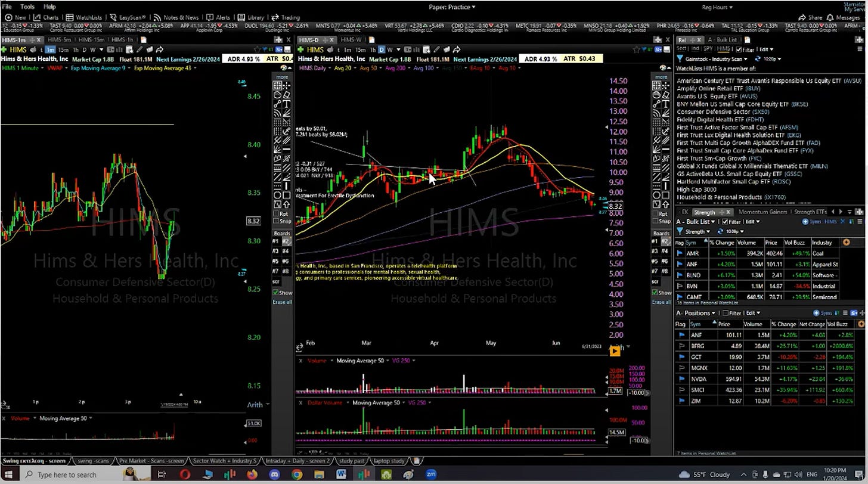Click the EasyScan toolbar button

[x=128, y=17]
